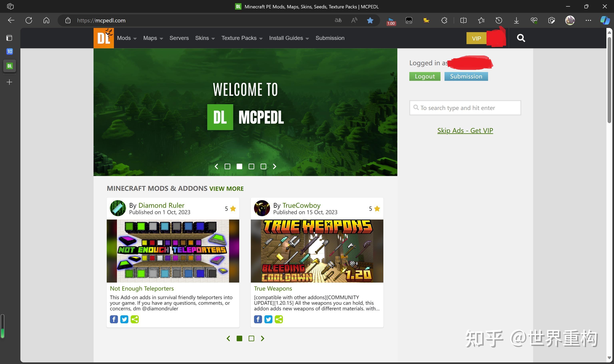The height and width of the screenshot is (364, 614).
Task: Click the True Weapons addon thumbnail
Action: tap(317, 251)
